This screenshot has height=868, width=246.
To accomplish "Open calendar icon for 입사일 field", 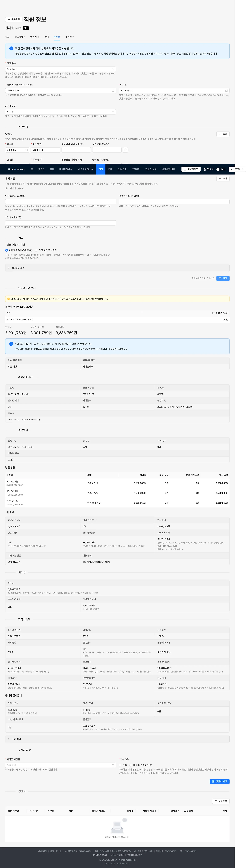I will click(226, 91).
